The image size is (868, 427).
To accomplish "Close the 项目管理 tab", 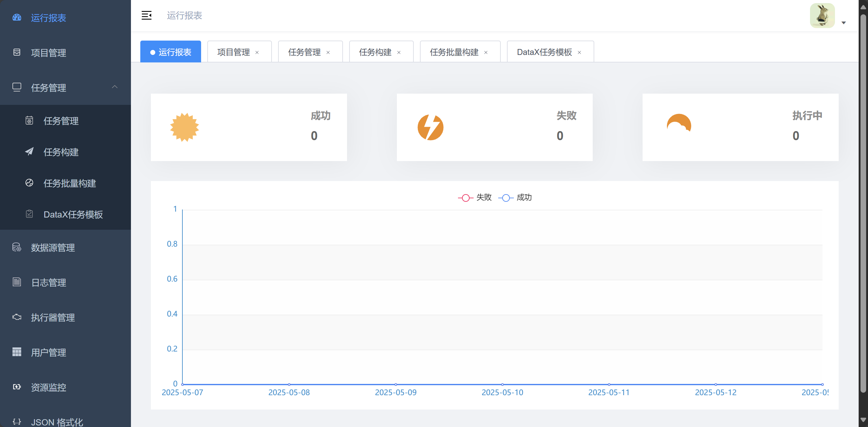I will click(x=257, y=53).
